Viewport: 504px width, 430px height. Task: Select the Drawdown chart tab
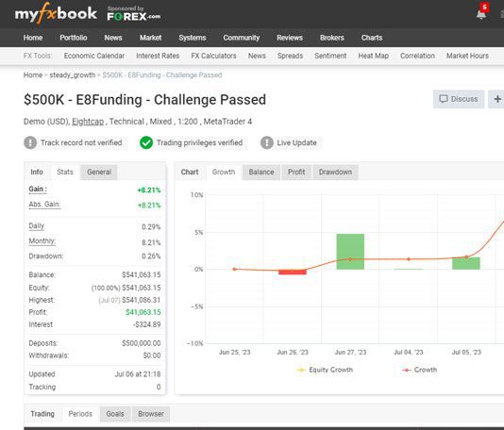coord(335,172)
